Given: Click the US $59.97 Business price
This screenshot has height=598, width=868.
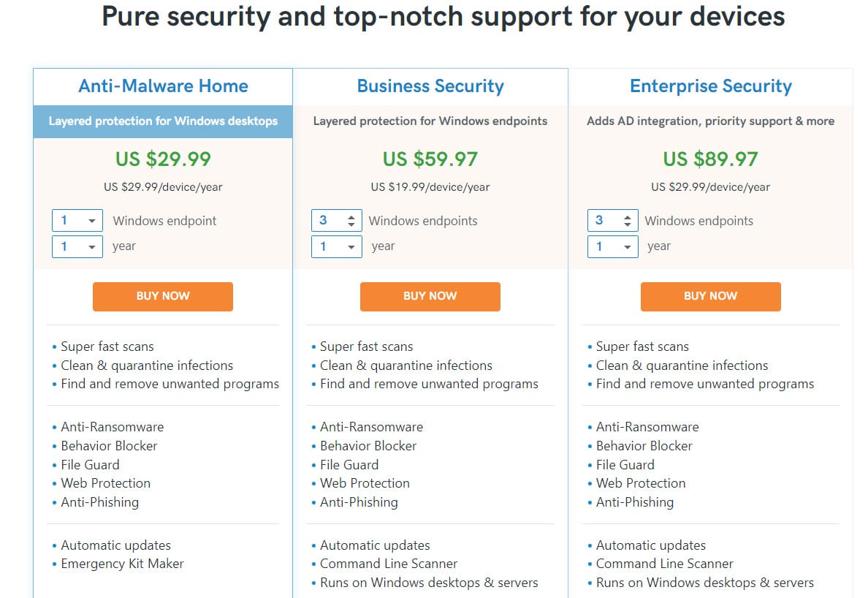Looking at the screenshot, I should pos(430,159).
